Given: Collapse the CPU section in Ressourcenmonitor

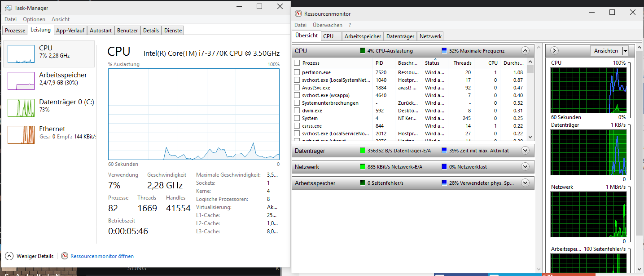Looking at the screenshot, I should pos(526,51).
